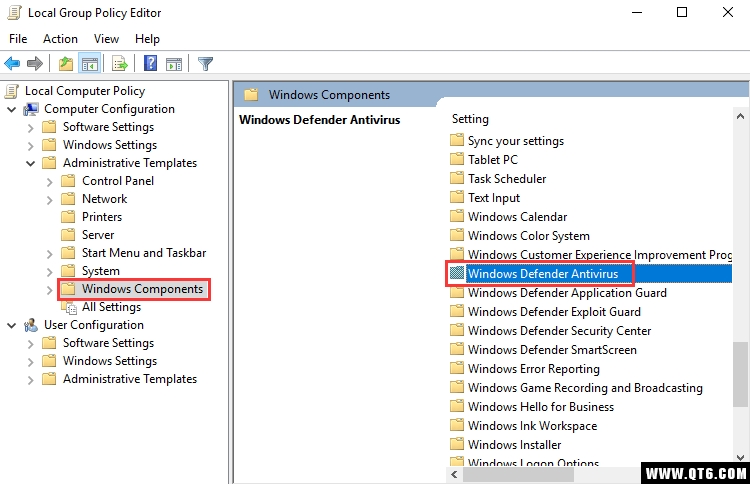Image resolution: width=750 pixels, height=484 pixels.
Task: Click the Local Computer Policy scroll icon
Action: pyautogui.click(x=12, y=90)
